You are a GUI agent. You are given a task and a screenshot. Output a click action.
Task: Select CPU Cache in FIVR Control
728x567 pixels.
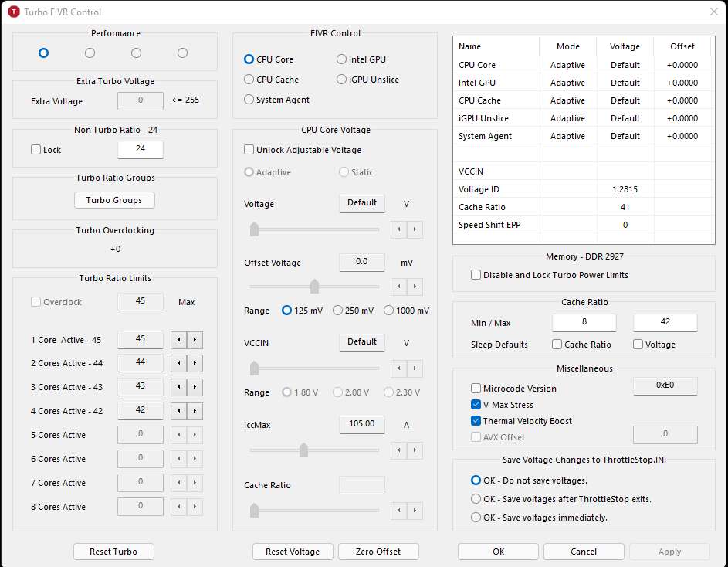coord(249,80)
